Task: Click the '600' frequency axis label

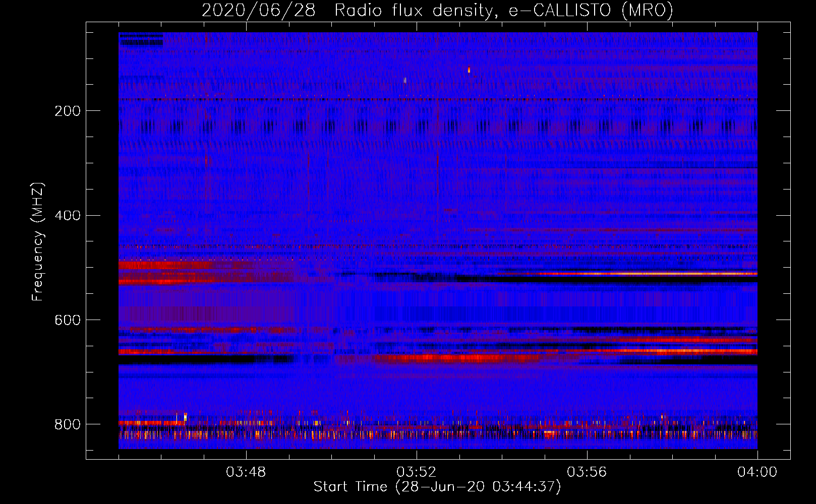Action: point(67,321)
